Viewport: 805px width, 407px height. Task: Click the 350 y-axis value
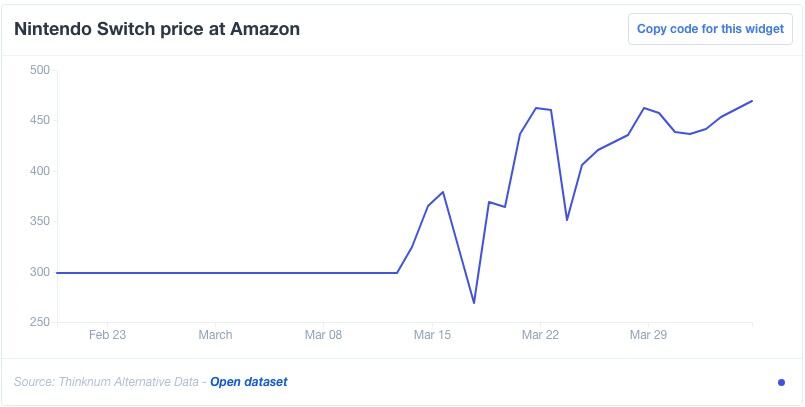pos(40,222)
